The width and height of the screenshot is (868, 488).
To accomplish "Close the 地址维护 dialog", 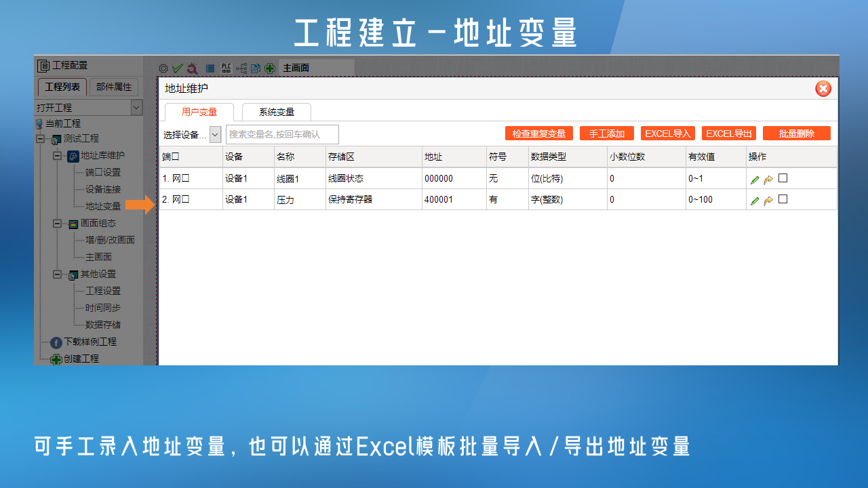I will 823,89.
